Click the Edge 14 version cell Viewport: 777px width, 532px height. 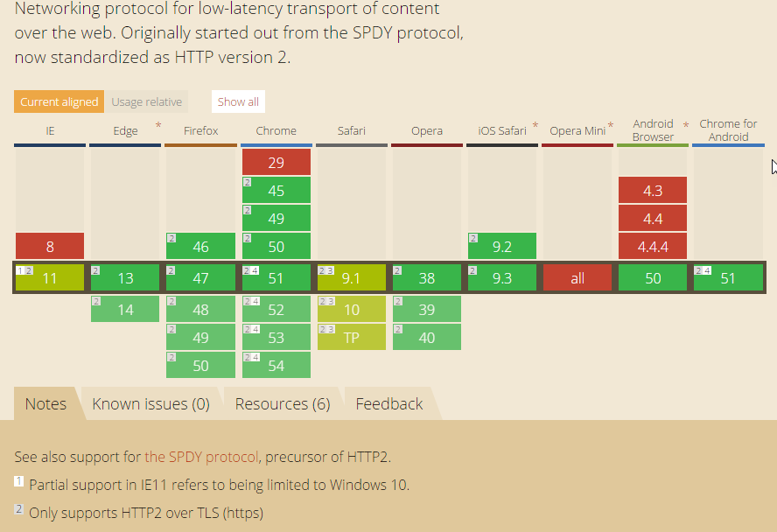126,309
